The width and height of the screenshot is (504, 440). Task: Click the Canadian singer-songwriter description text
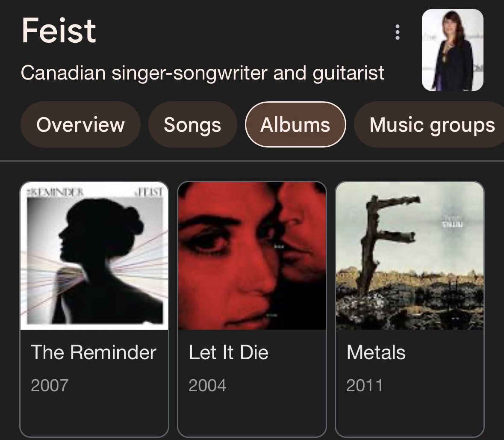(x=203, y=73)
